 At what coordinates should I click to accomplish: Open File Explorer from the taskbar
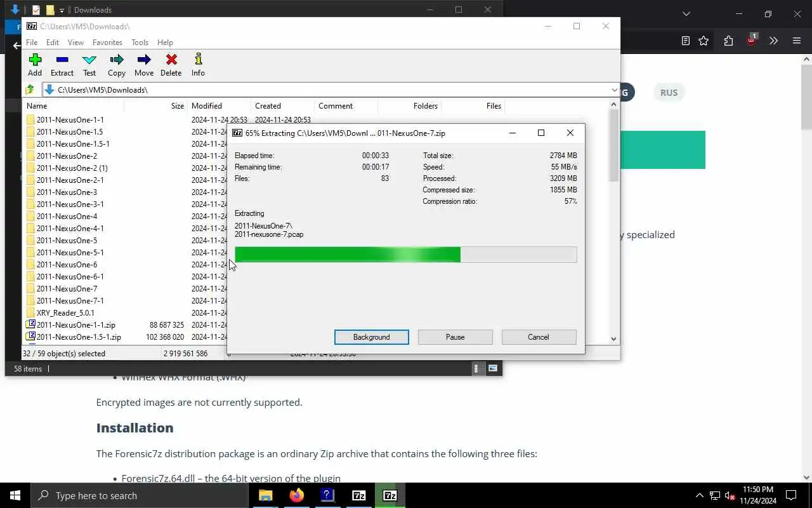pos(265,495)
